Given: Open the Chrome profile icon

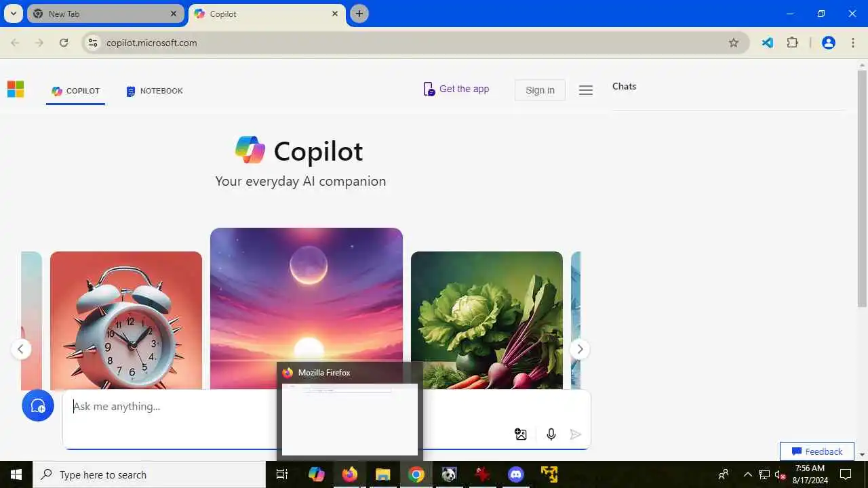Looking at the screenshot, I should 829,43.
